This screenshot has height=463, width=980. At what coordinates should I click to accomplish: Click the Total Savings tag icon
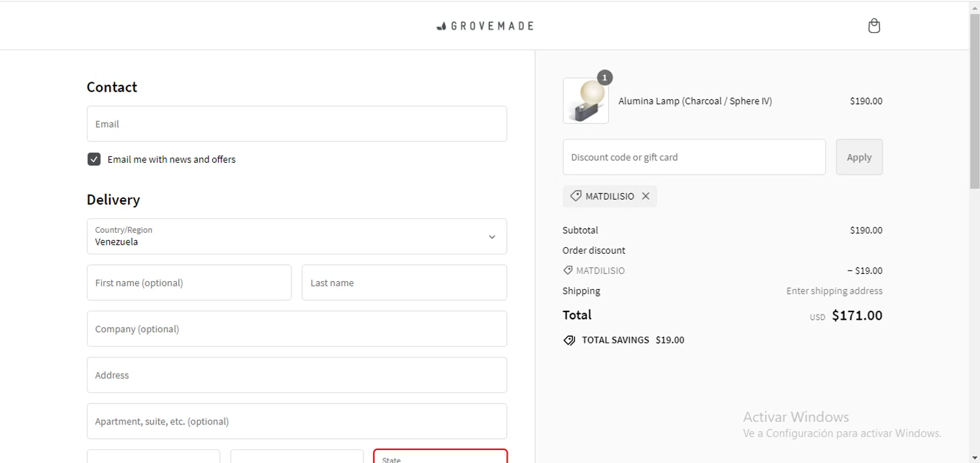[569, 340]
